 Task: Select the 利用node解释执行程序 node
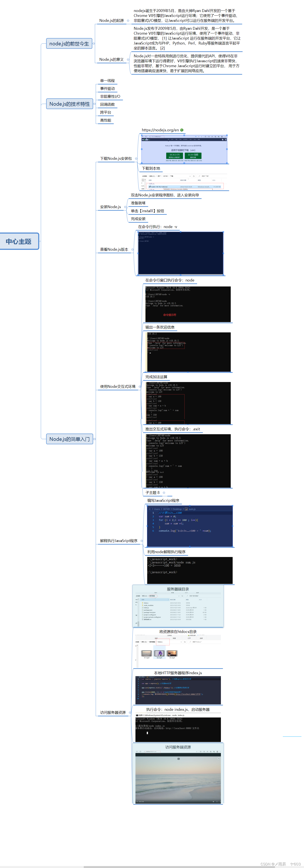click(166, 552)
